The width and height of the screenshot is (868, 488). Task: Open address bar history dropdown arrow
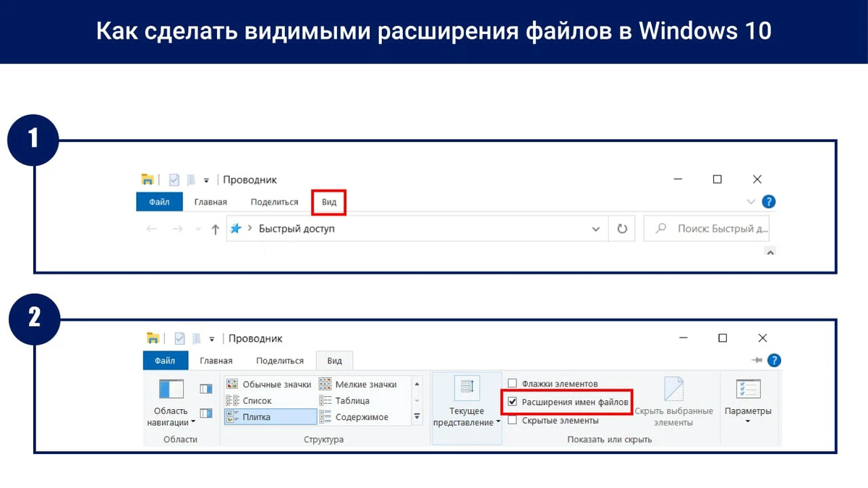(x=595, y=230)
